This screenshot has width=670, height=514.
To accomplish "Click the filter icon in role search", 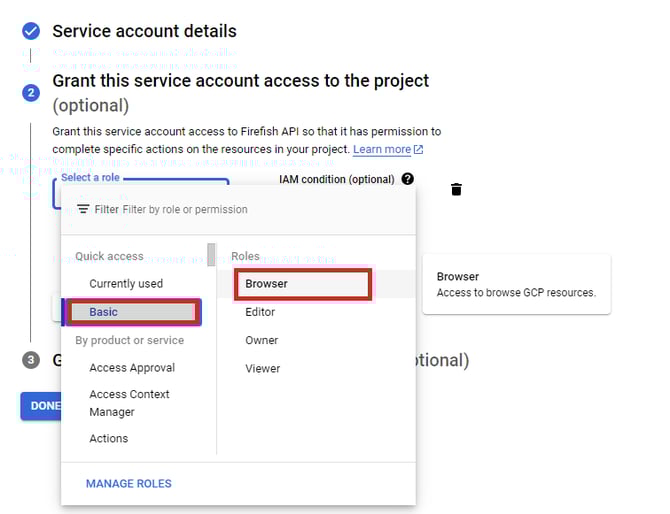I will coord(83,210).
